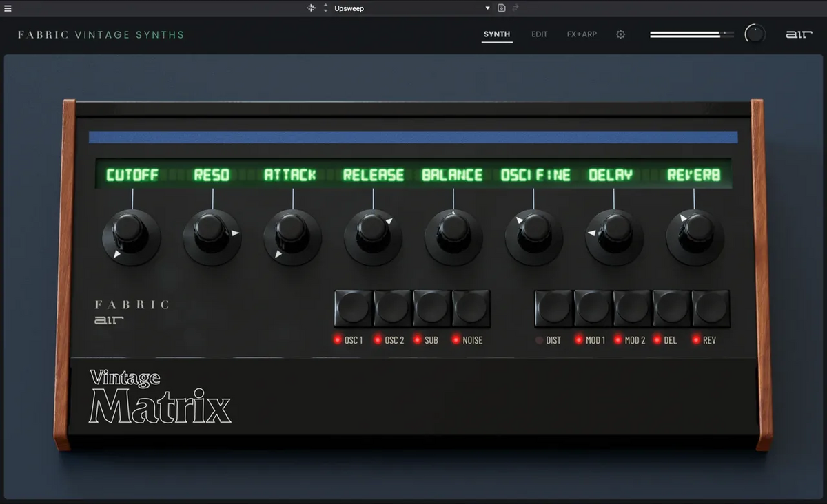
Task: Click the preset browser icon beside Upsweep
Action: point(311,8)
